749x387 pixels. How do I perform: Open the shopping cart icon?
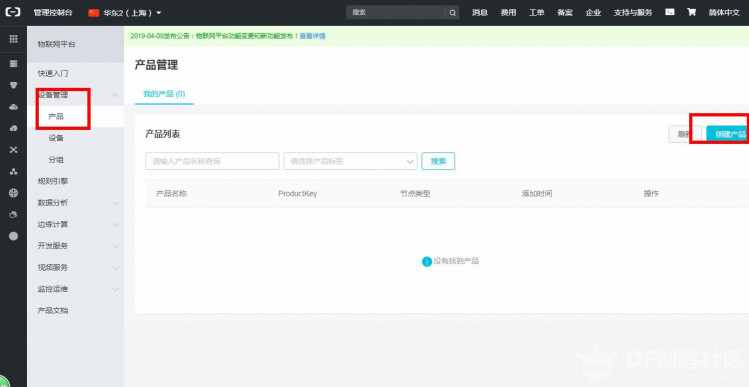691,12
